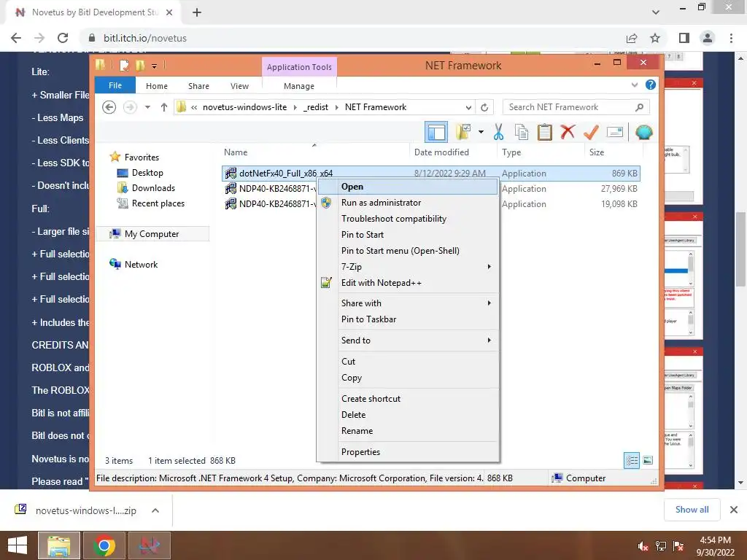Viewport: 747px width, 560px height.
Task: Open the folder options dropdown arrow
Action: coord(481,132)
